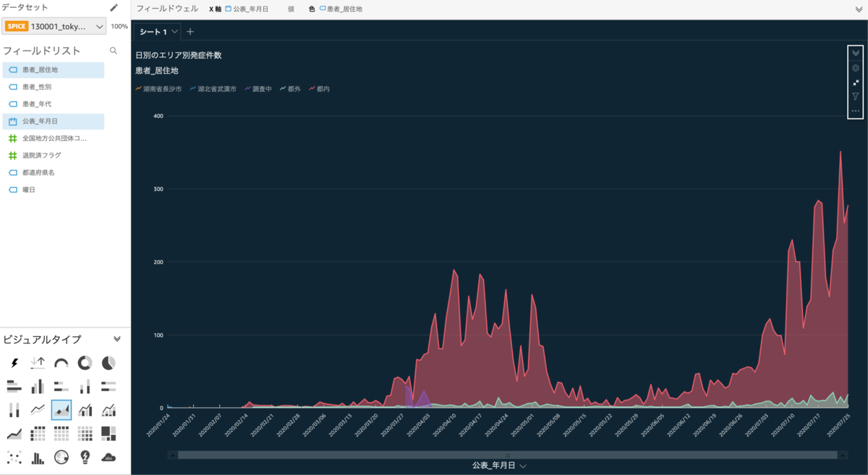
Task: Select the 患者_居住地 field
Action: (x=54, y=69)
